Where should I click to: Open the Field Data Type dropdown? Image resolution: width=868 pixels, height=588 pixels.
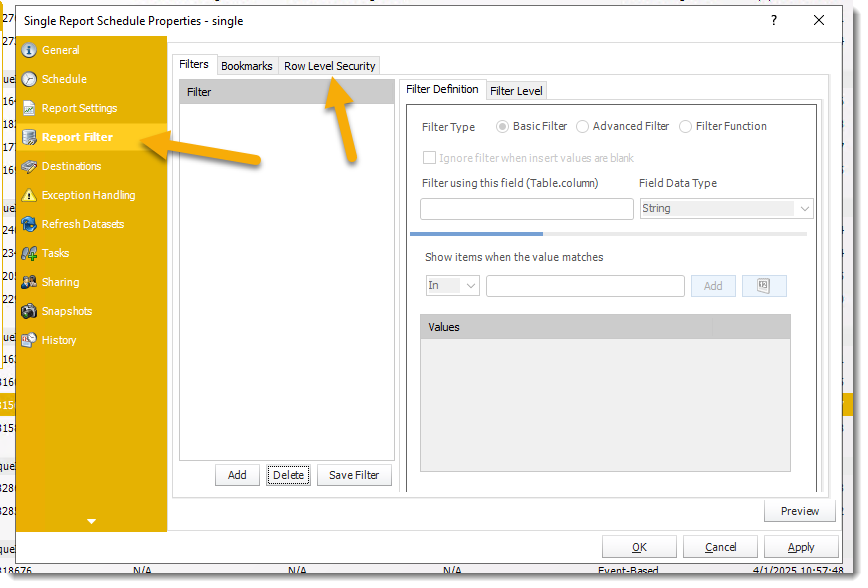pos(726,209)
